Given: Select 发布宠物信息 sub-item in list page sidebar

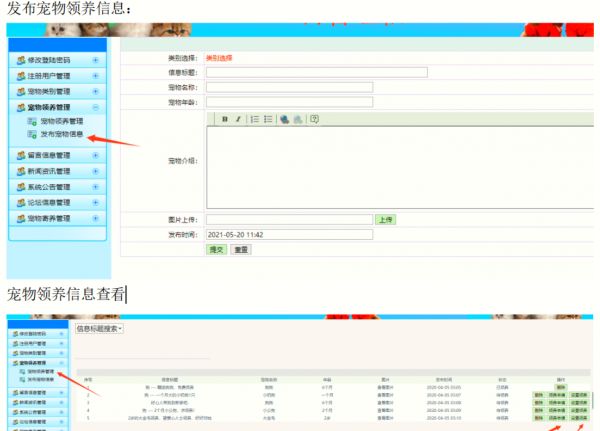Looking at the screenshot, I should [41, 379].
